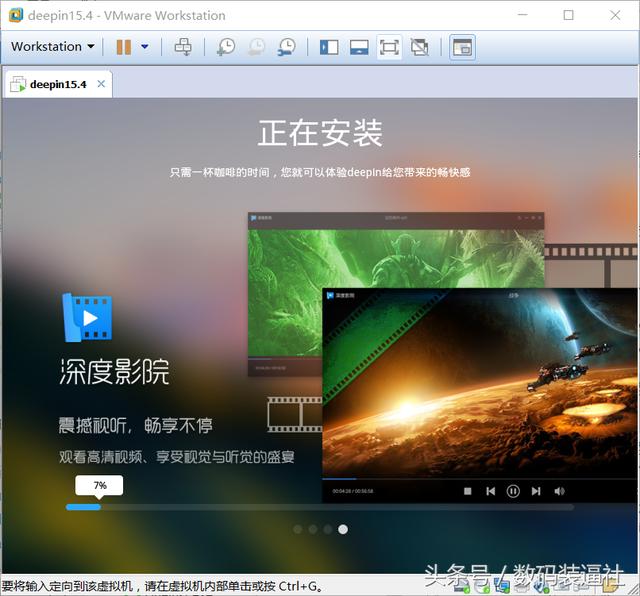Click the 7% progress tooltip
The height and width of the screenshot is (596, 640).
coord(99,485)
